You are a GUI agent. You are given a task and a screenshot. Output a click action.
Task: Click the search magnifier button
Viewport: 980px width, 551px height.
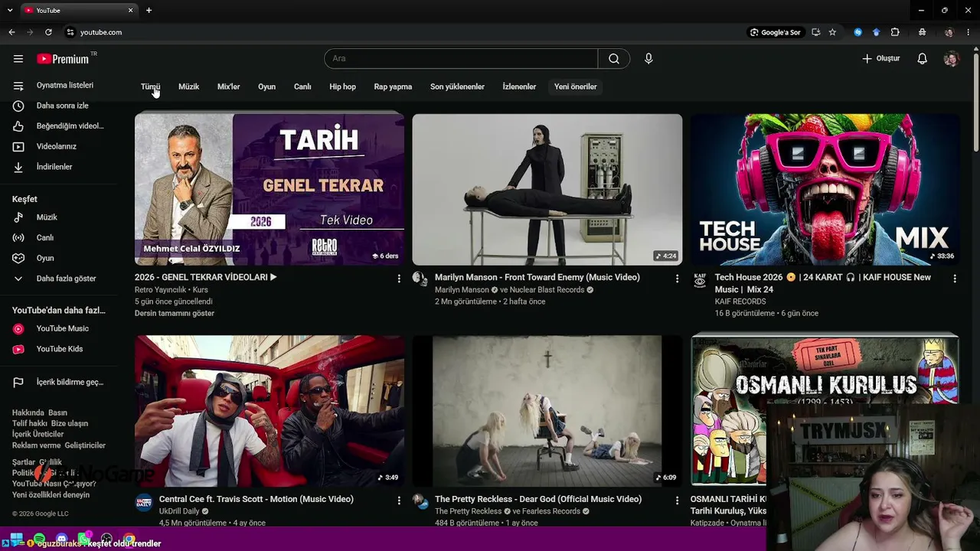pos(614,59)
